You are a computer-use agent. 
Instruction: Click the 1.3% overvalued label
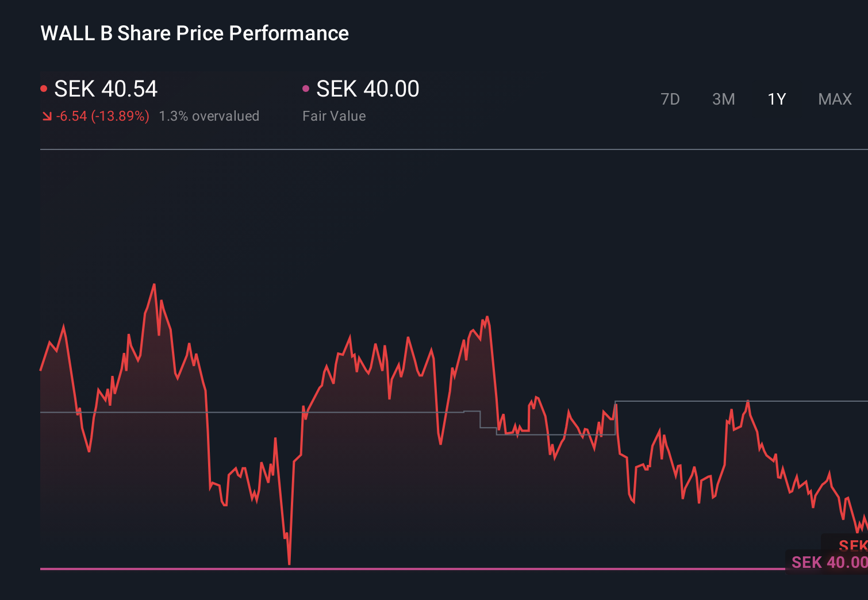click(209, 116)
